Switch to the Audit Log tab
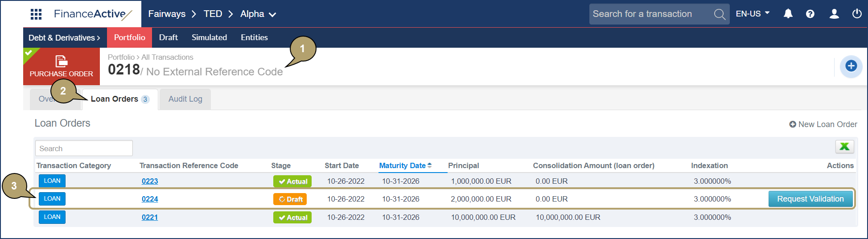Viewport: 868px width, 239px height. [185, 99]
